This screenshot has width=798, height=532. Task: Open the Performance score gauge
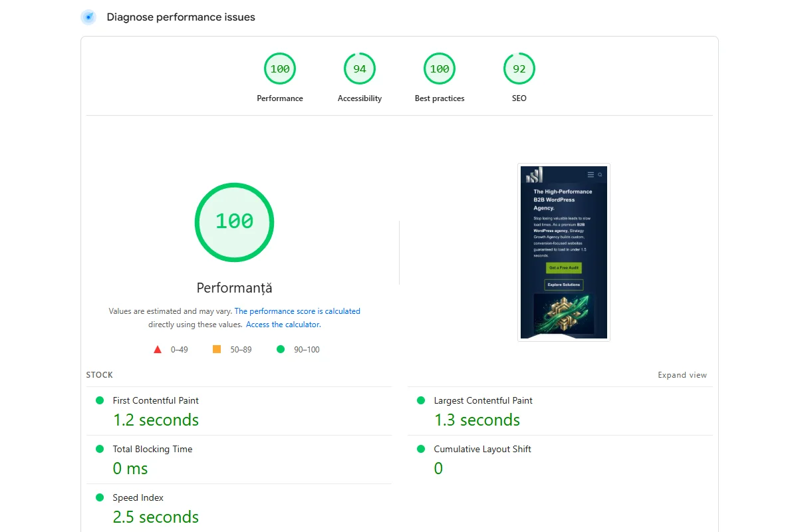pyautogui.click(x=280, y=68)
